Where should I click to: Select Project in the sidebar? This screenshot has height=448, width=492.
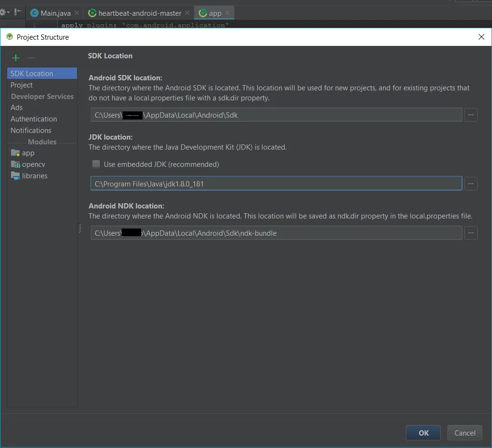tap(42, 85)
